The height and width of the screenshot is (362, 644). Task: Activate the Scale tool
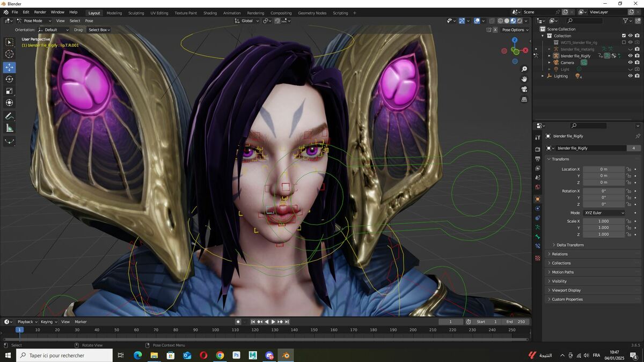pos(10,91)
